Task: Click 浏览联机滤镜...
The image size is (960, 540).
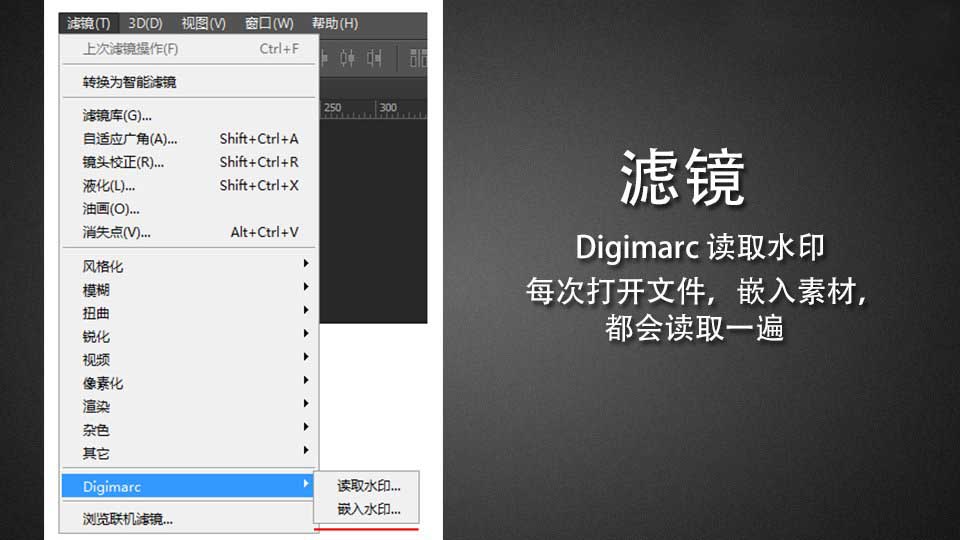Action: [x=190, y=519]
